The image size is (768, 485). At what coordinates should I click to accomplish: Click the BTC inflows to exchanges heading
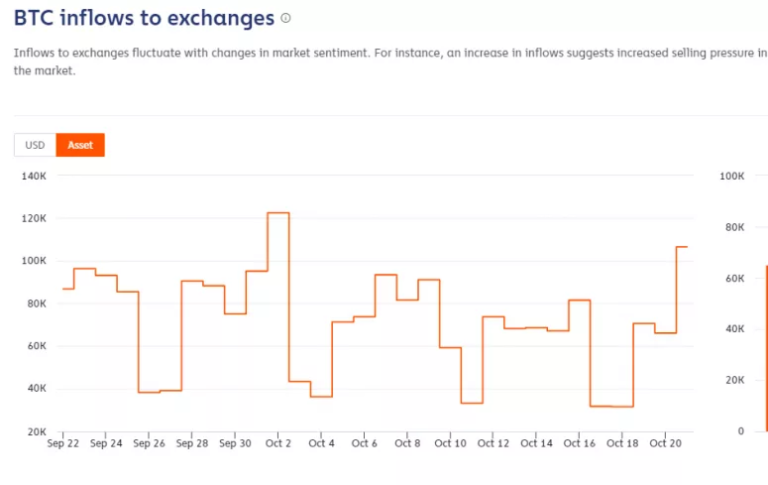pyautogui.click(x=144, y=18)
